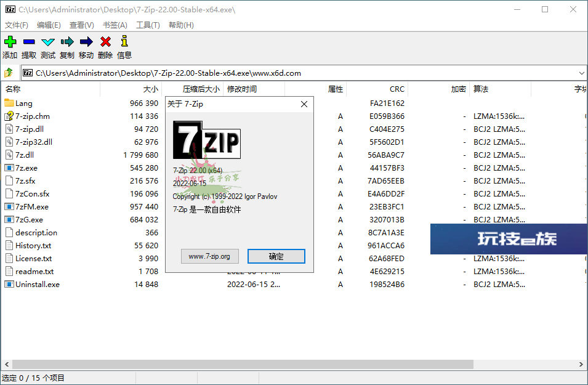Screen dimensions: 588x385
Task: Click size value 1 799 680
Action: [140, 155]
